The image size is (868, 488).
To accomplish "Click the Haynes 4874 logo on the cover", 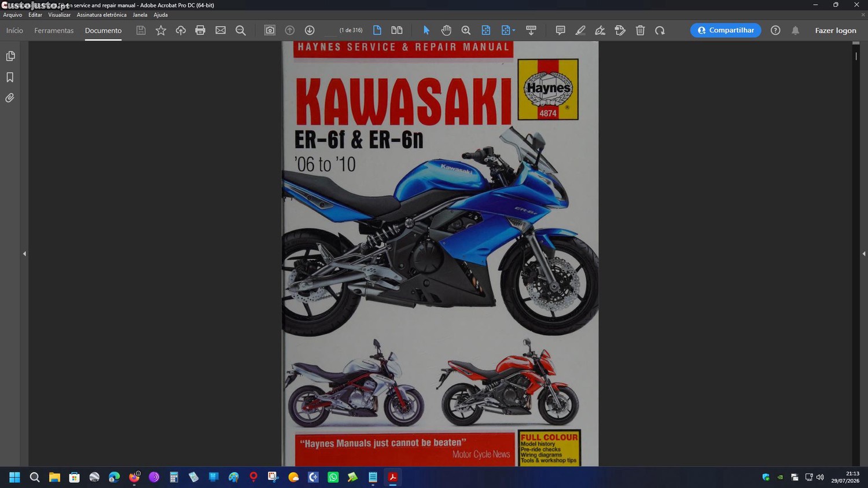I will [548, 89].
